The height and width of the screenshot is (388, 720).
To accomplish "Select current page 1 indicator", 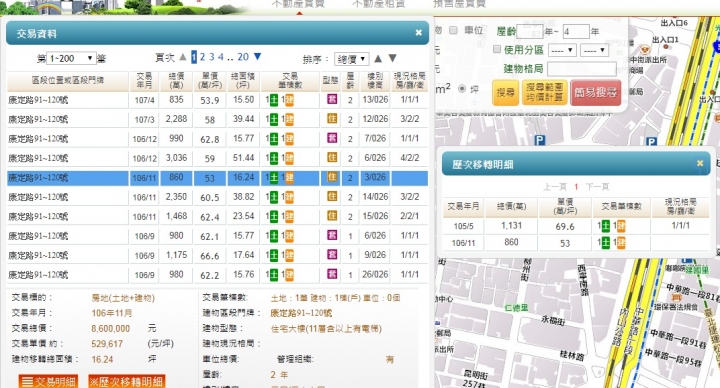I will click(x=194, y=57).
